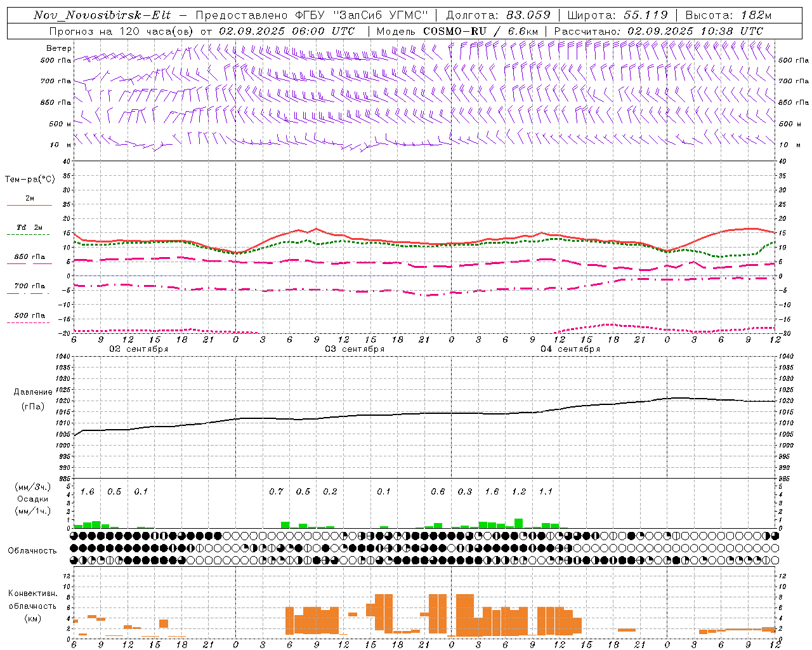Image resolution: width=812 pixels, height=650 pixels.
Task: Click the (мм/3ч.) precipitation unit label
Action: click(x=33, y=487)
